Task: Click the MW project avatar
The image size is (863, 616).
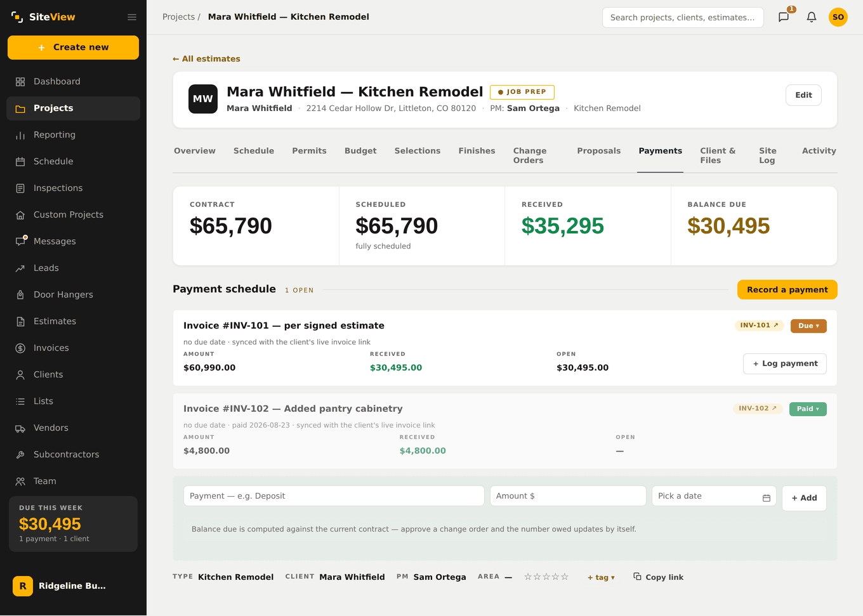Action: point(203,99)
